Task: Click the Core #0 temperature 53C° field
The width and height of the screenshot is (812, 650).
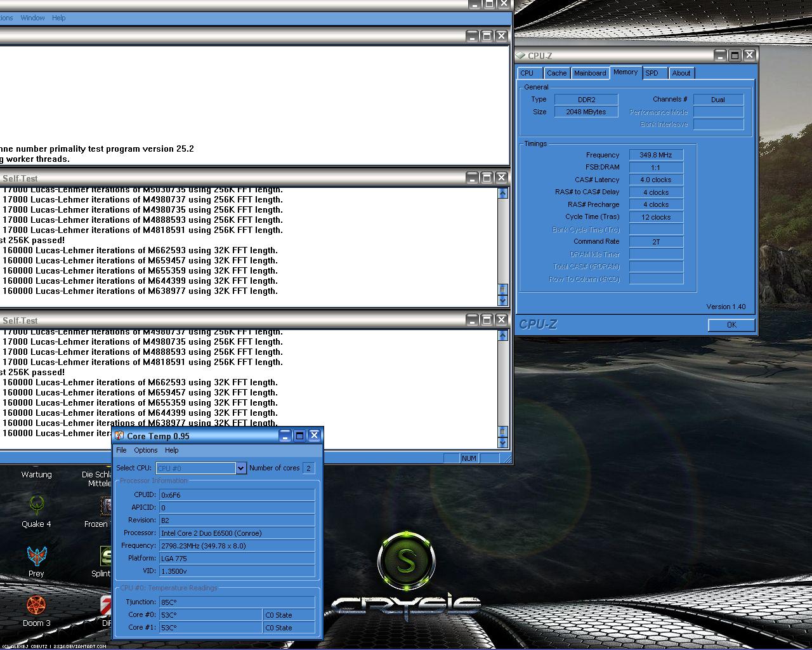Action: point(211,614)
